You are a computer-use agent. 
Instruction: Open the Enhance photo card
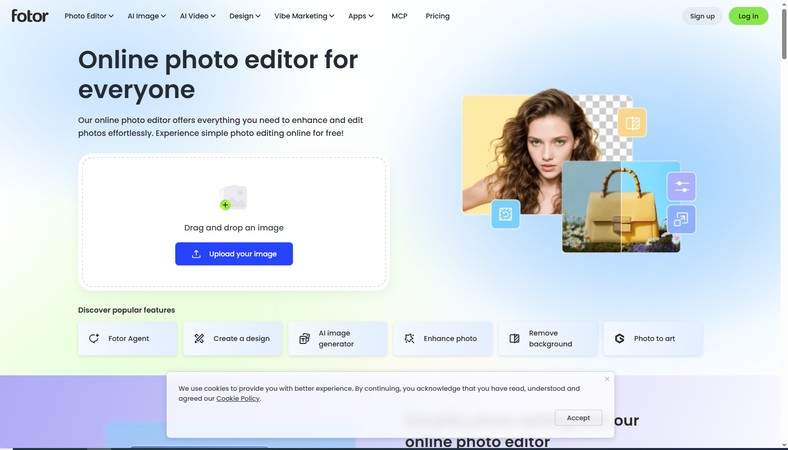[x=443, y=338]
